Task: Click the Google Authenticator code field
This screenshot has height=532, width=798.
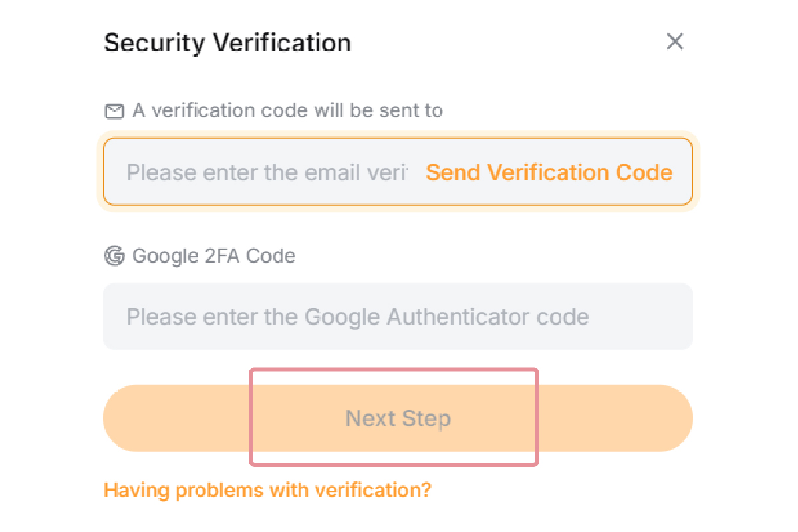Action: [398, 317]
